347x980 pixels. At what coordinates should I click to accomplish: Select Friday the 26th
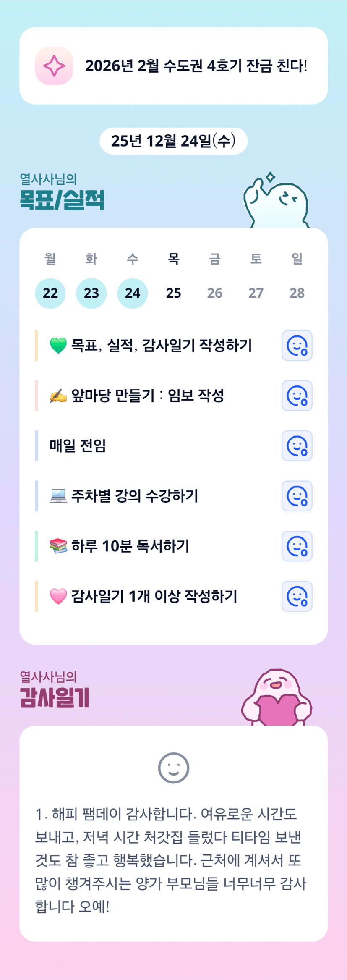214,293
